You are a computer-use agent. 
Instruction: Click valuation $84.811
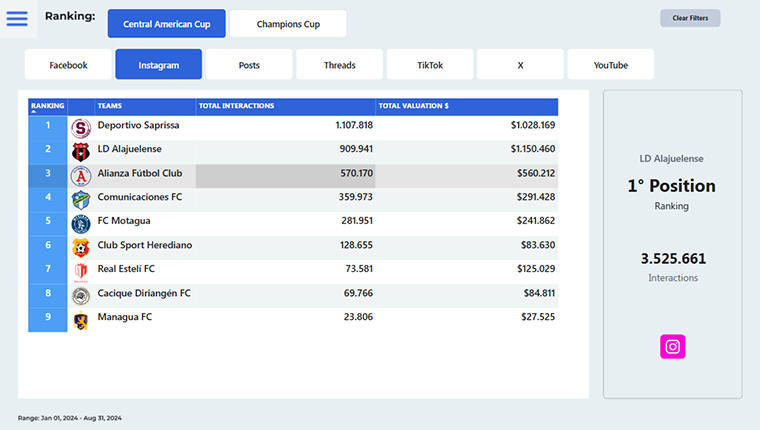click(x=539, y=293)
